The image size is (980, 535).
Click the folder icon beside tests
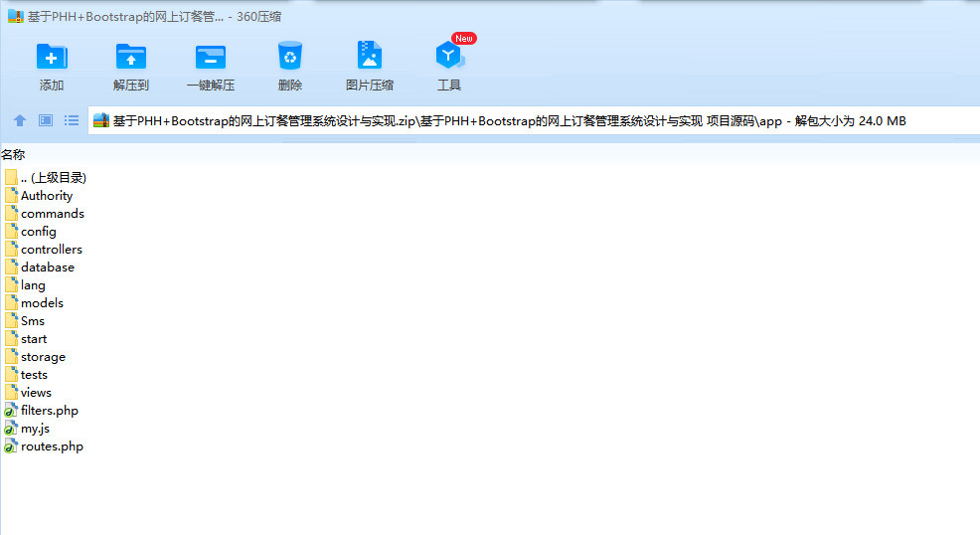[x=11, y=374]
